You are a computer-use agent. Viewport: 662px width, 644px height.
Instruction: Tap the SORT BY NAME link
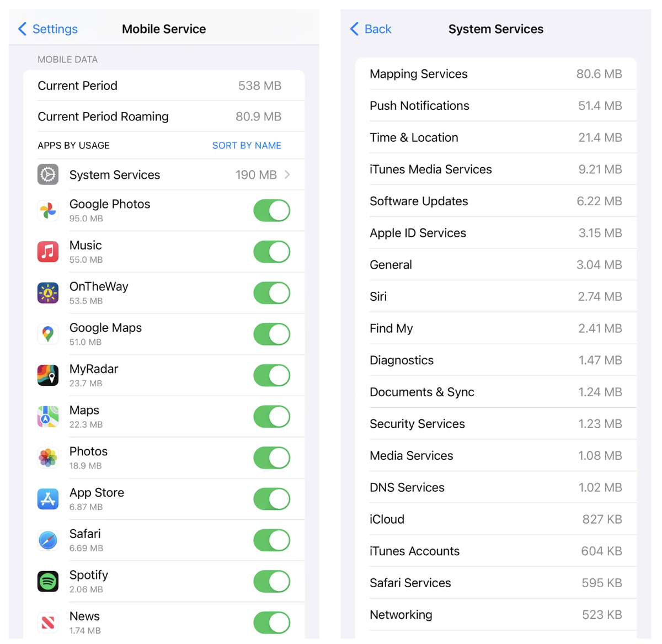pos(247,145)
